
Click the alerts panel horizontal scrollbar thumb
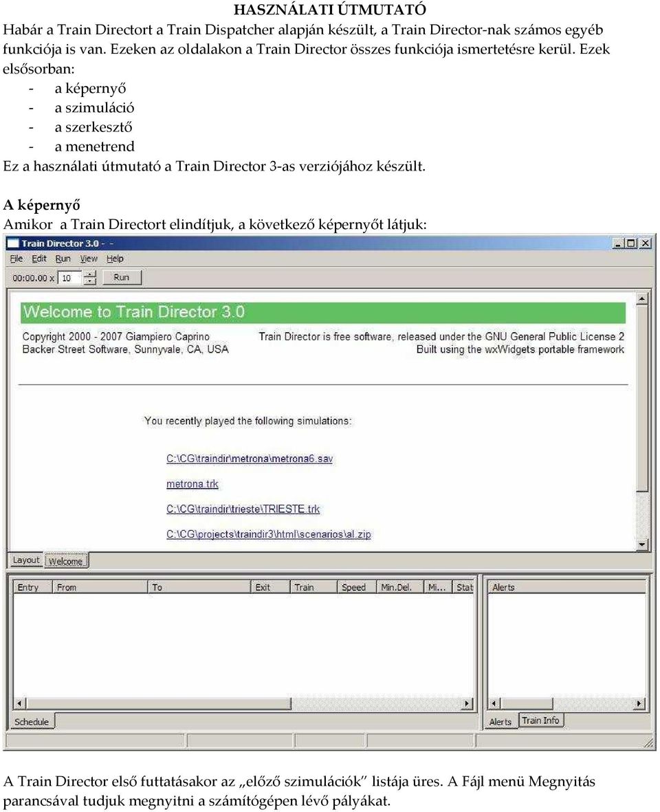(527, 704)
